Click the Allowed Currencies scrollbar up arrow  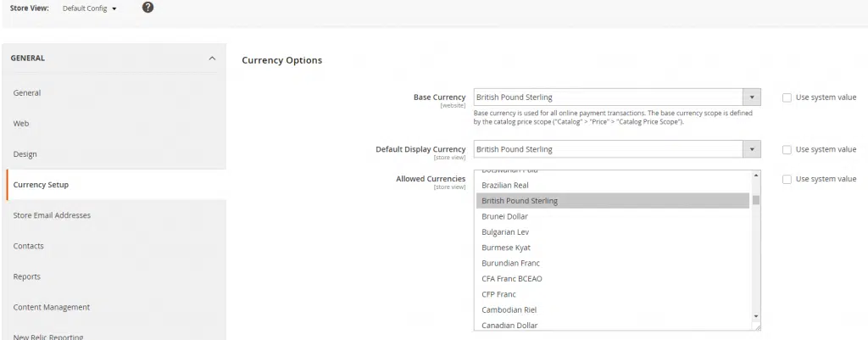[756, 176]
